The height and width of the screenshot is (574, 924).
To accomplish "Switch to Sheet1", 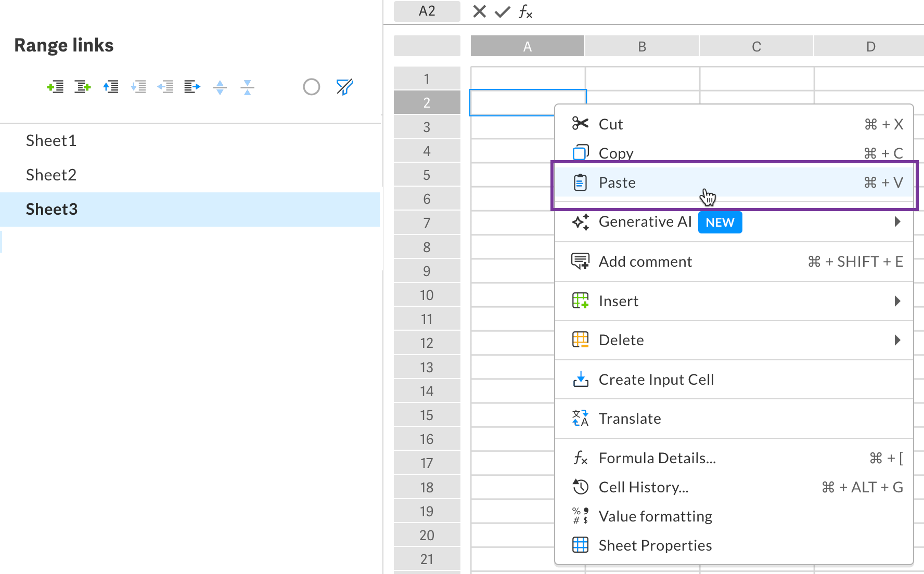I will pyautogui.click(x=51, y=140).
